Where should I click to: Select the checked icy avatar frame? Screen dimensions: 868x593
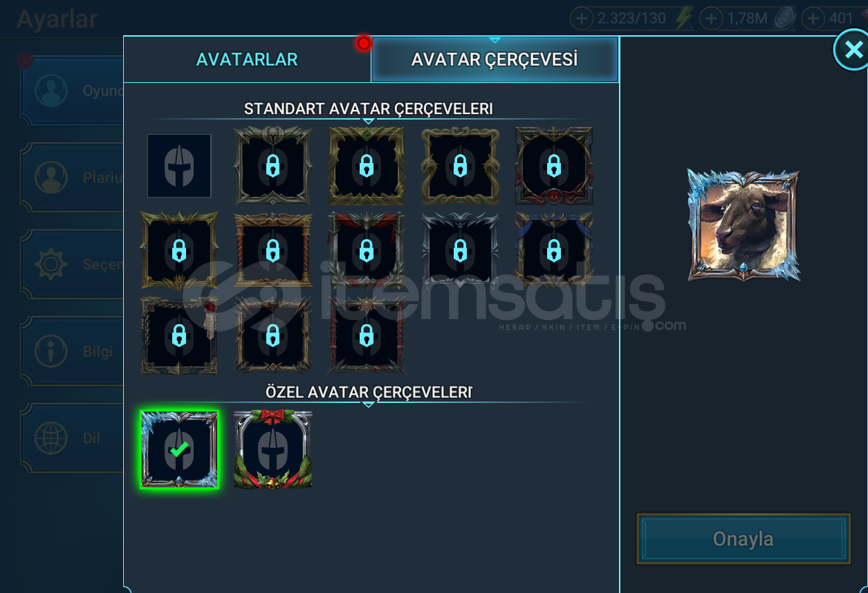click(x=179, y=450)
